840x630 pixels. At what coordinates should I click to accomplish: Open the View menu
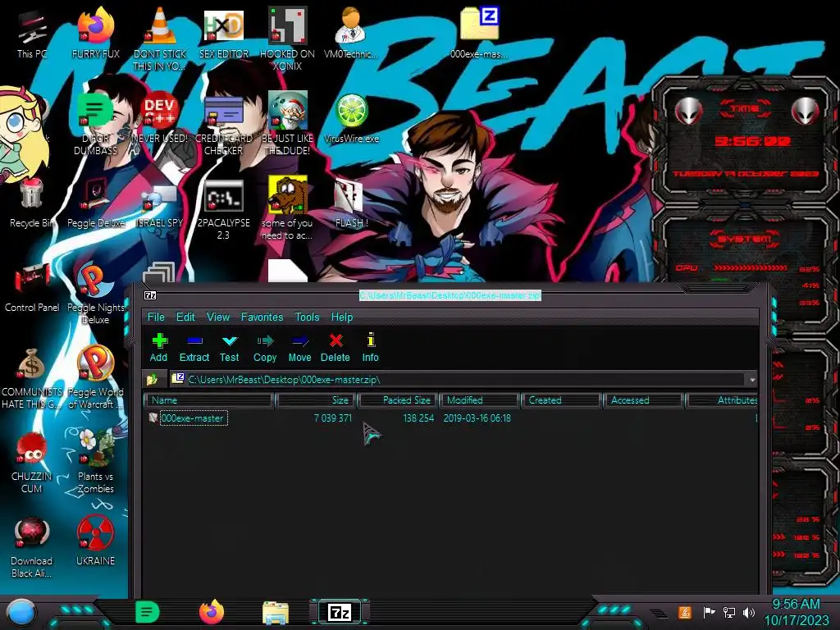(218, 317)
